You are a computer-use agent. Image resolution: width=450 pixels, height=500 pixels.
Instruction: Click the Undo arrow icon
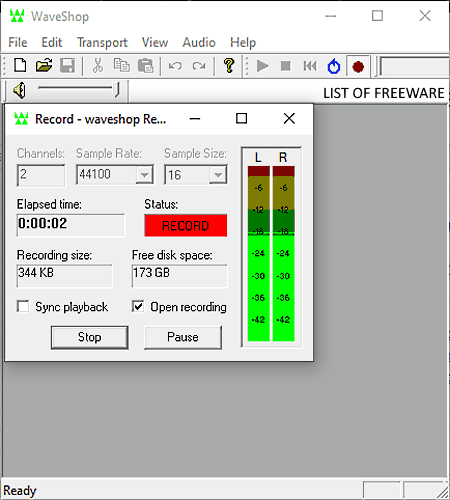(175, 66)
